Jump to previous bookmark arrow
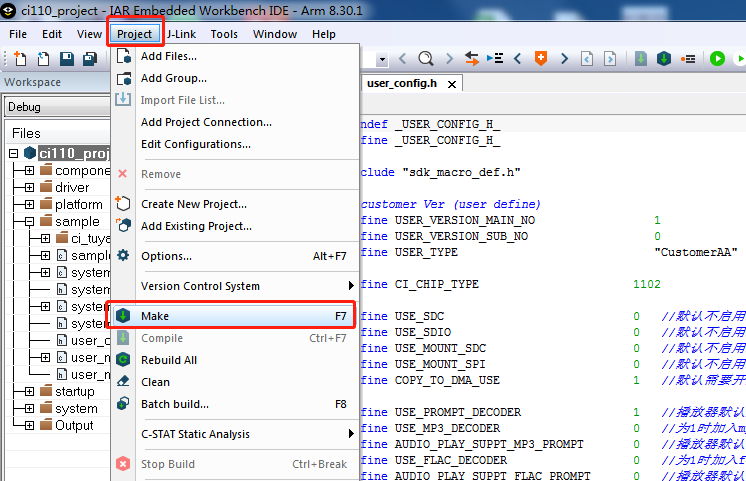This screenshot has width=746, height=481. point(518,59)
